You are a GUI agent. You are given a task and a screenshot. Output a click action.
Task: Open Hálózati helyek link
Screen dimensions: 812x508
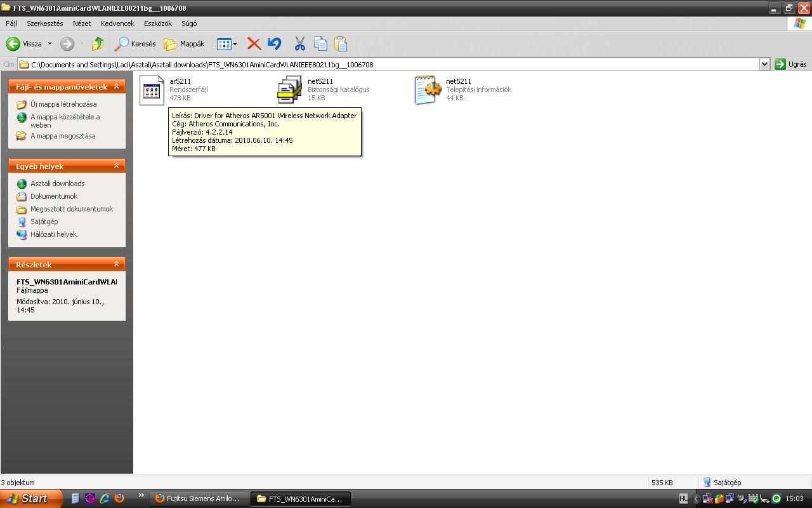(x=53, y=234)
